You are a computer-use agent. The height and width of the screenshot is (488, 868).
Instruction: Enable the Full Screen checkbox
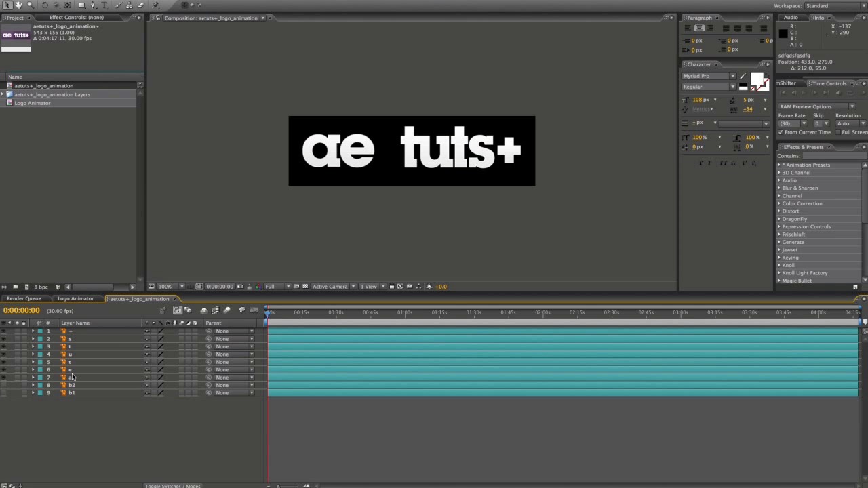838,132
